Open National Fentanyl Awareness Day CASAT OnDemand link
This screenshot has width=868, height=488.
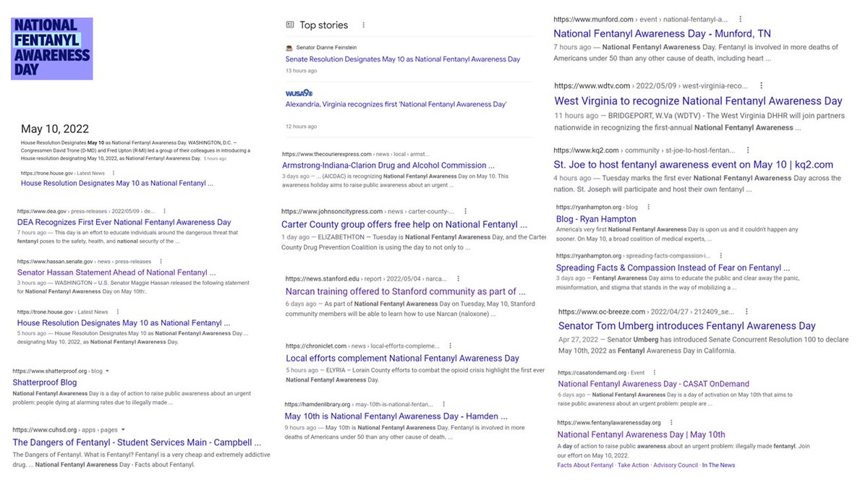click(654, 385)
